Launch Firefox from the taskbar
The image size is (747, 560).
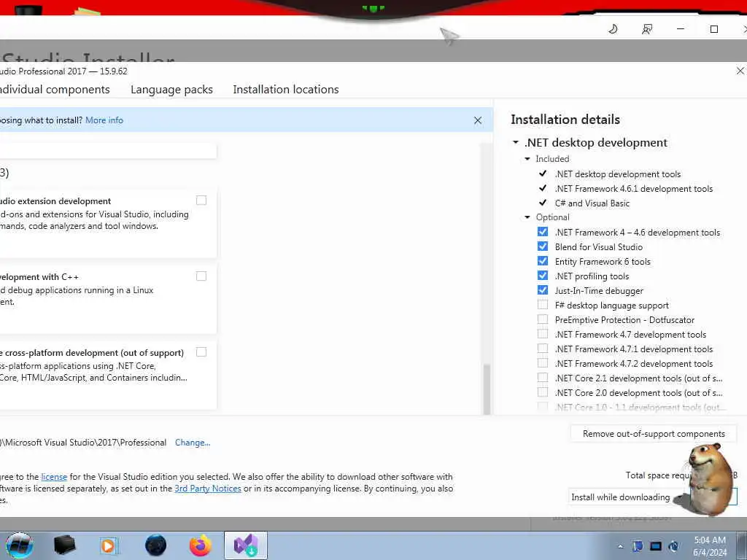pos(200,545)
